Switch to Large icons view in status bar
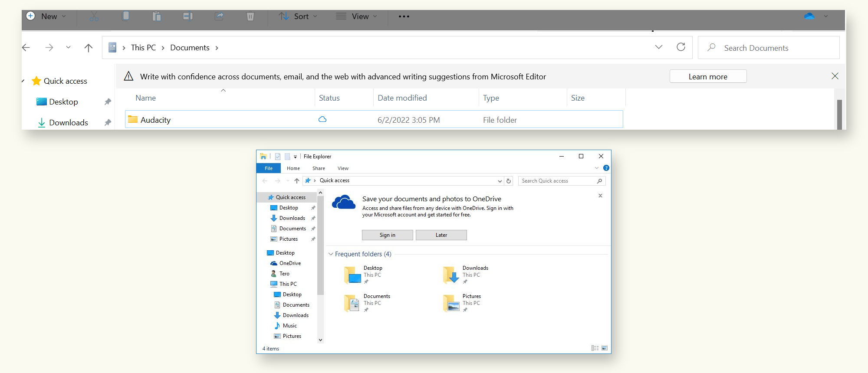This screenshot has width=868, height=373. (605, 348)
